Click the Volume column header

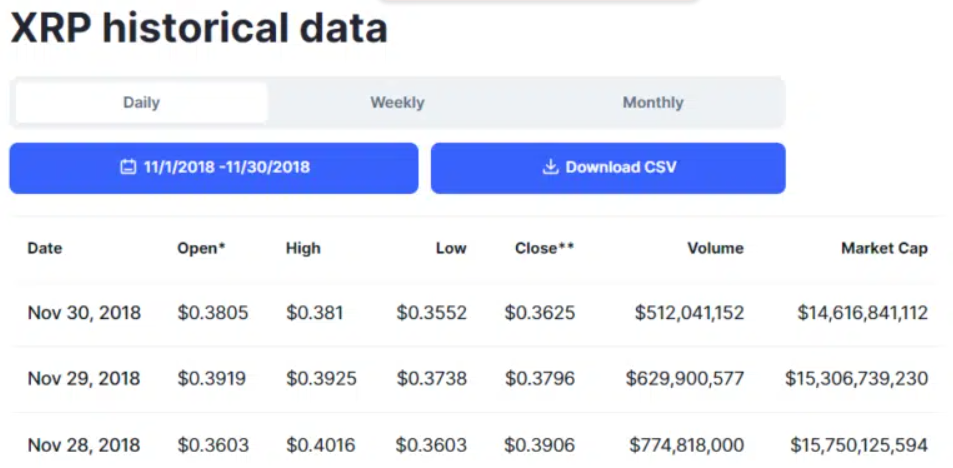715,248
